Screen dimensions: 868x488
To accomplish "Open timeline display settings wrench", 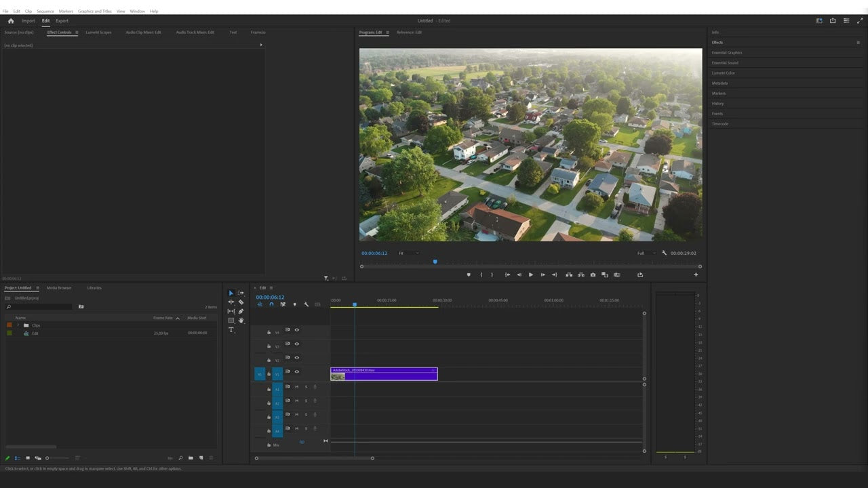I will click(x=306, y=304).
